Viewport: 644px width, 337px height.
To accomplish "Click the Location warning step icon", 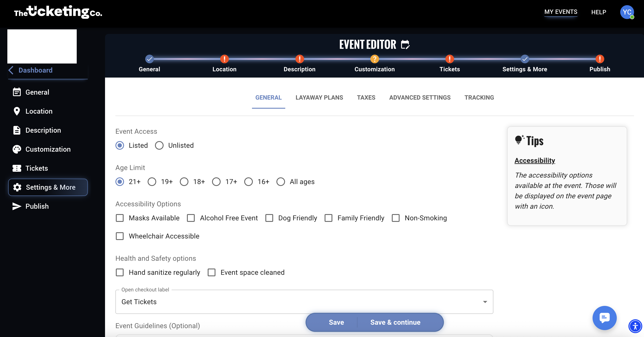I will point(224,59).
